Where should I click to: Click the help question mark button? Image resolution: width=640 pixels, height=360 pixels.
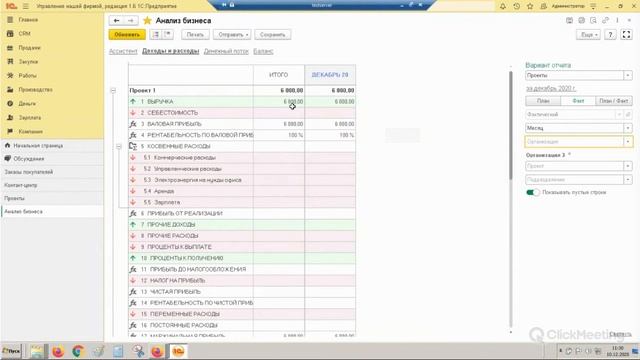[x=610, y=35]
